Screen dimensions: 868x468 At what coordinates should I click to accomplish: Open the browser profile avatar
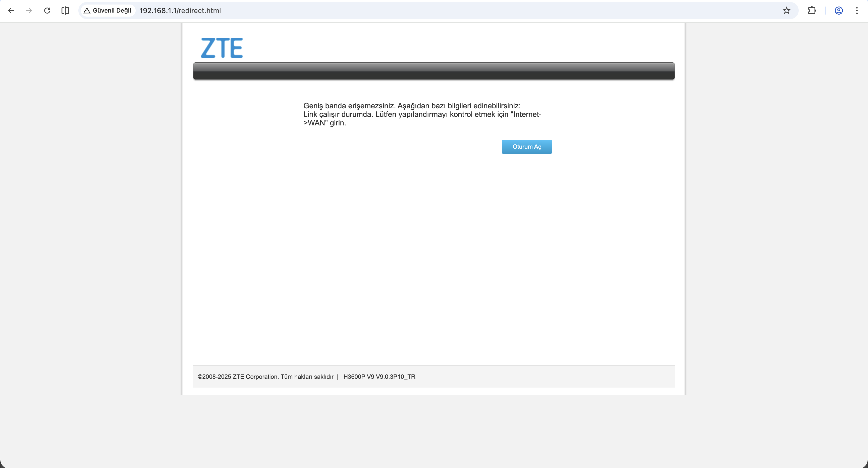click(x=839, y=11)
